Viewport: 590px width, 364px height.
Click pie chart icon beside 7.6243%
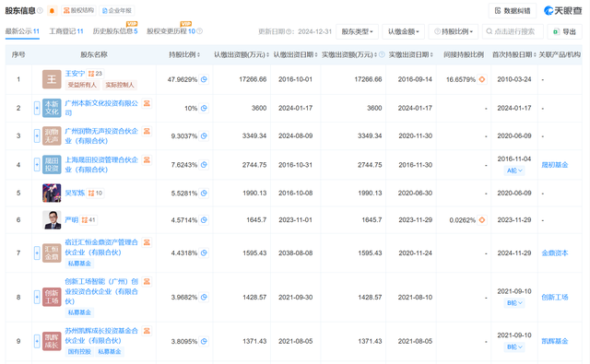click(204, 165)
